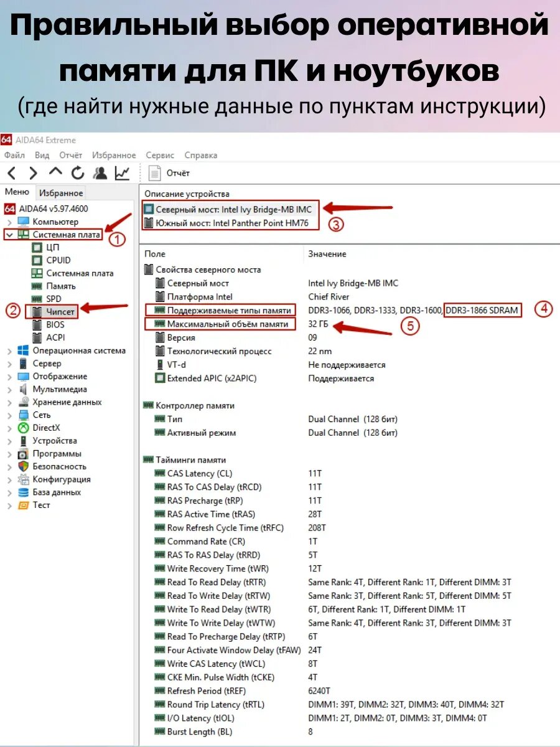Screen dimensions: 560x747
Task: Click the user/favorites toolbar icon
Action: coord(100,173)
